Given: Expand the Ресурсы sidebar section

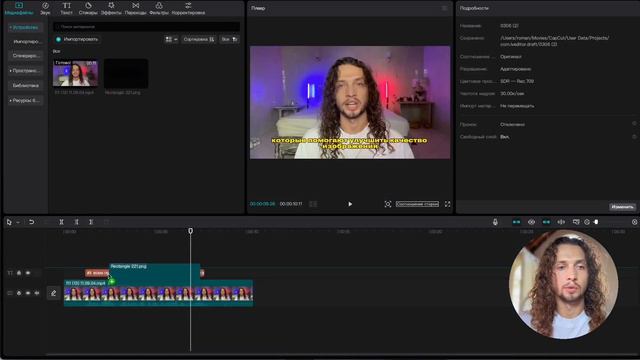Looking at the screenshot, I should pyautogui.click(x=25, y=100).
